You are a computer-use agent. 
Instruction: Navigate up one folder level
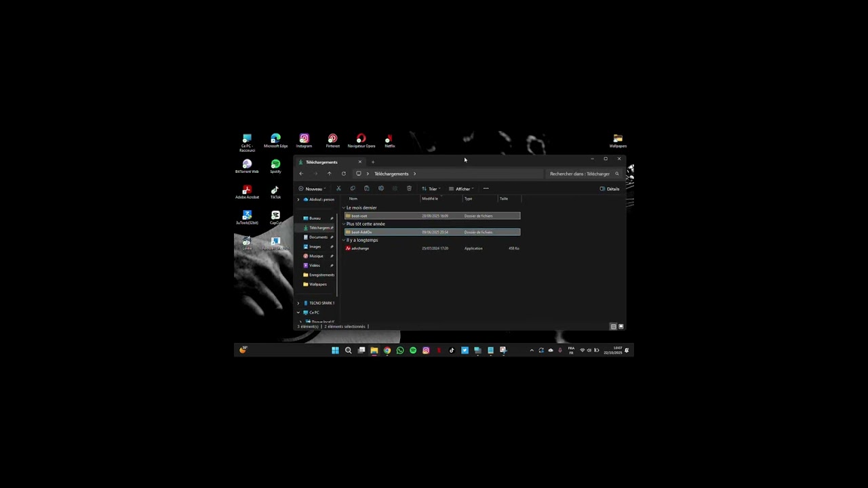pos(330,174)
